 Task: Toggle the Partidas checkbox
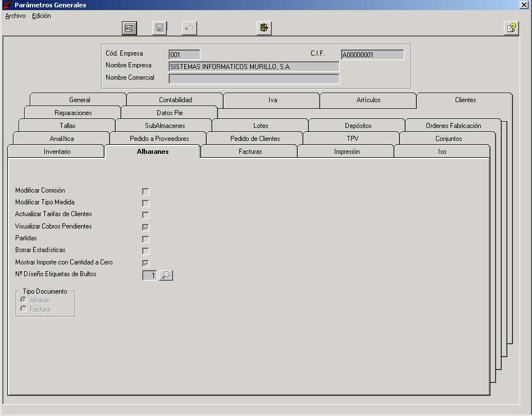tap(145, 239)
